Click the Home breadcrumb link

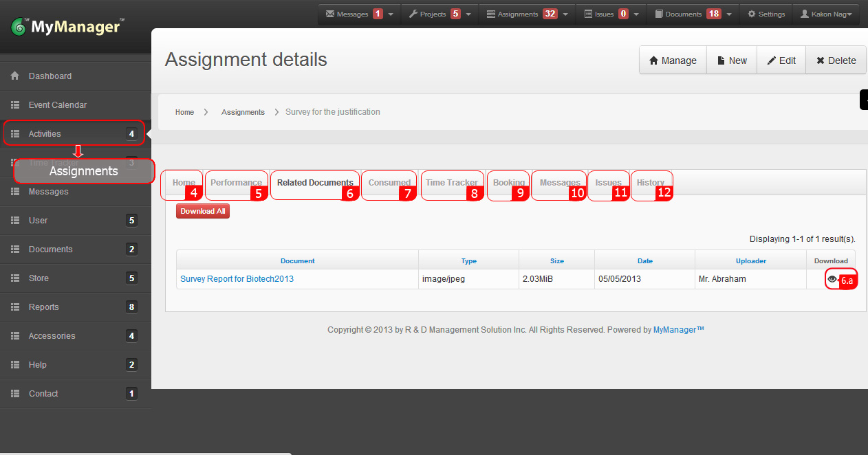pyautogui.click(x=184, y=112)
